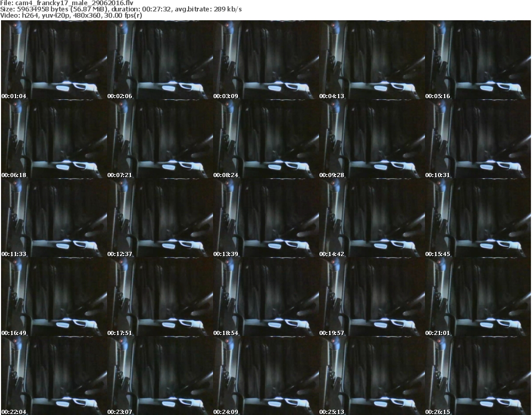532x415 pixels.
Task: Pick the thumbnail with timestamp 00:24:09
Action: coord(266,376)
